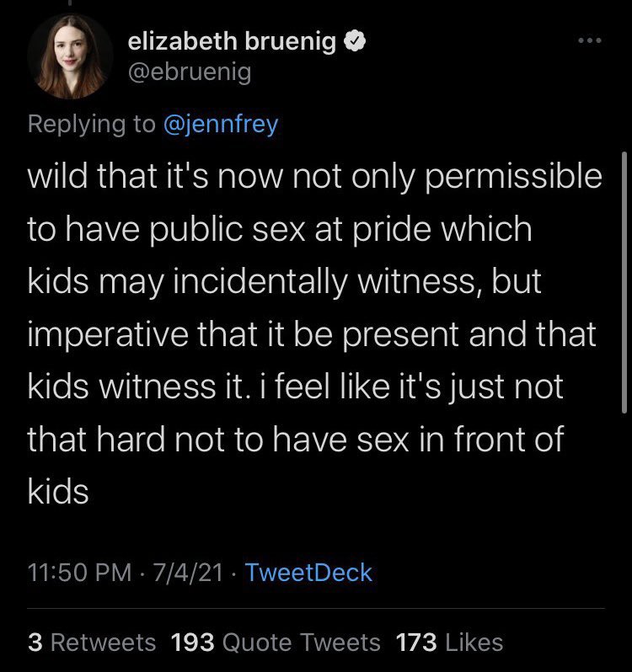Image resolution: width=632 pixels, height=672 pixels.
Task: Click the verified badge beside the name
Action: pyautogui.click(x=357, y=42)
